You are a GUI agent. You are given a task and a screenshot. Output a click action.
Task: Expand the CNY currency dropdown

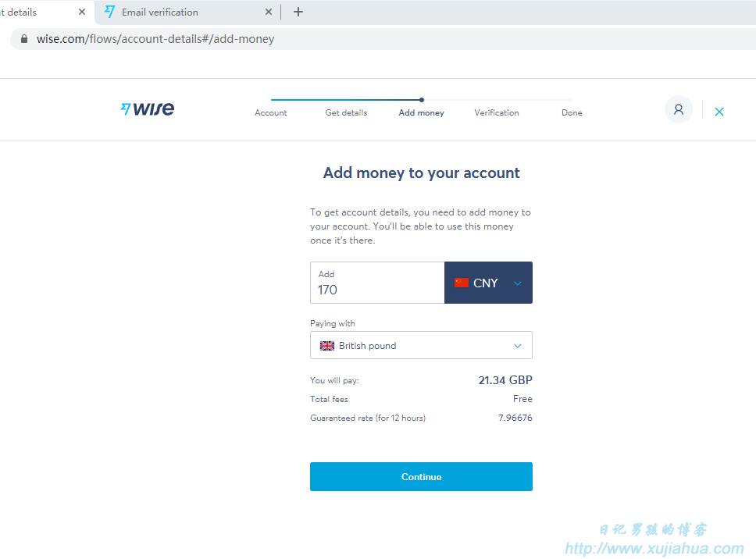coord(488,283)
